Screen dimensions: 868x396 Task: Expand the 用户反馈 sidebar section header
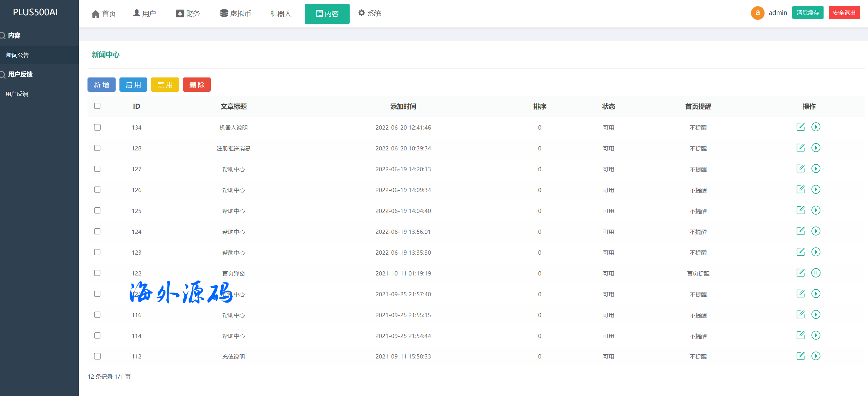[20, 74]
